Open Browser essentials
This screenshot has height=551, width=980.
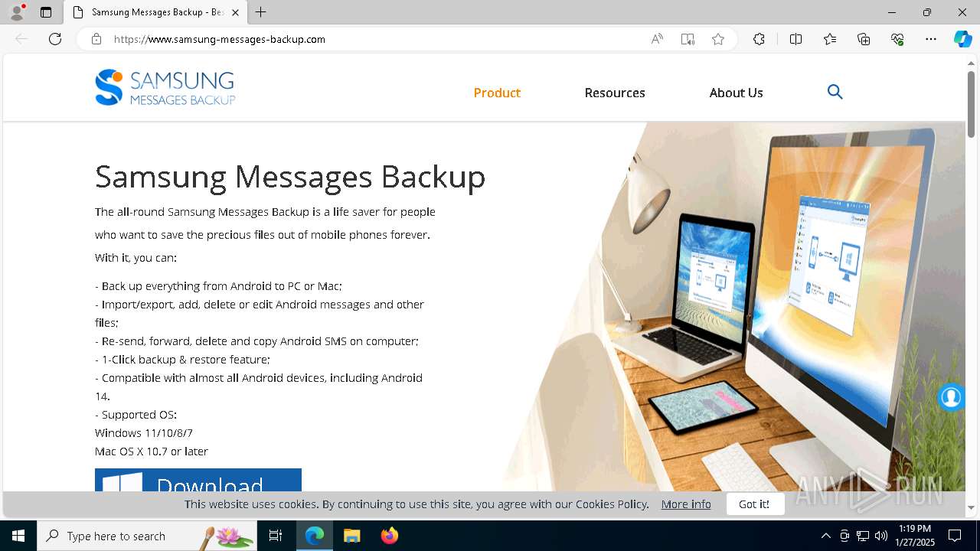pyautogui.click(x=897, y=39)
